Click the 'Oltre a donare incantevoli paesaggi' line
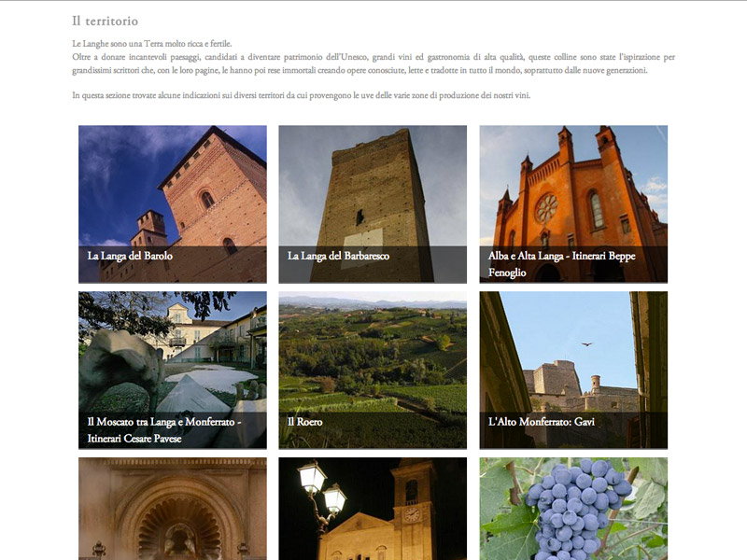This screenshot has width=747, height=560. (373, 57)
